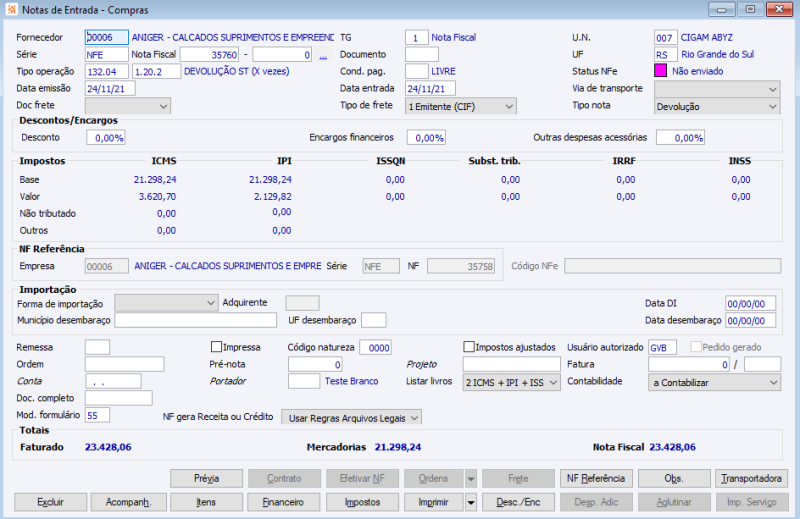The image size is (800, 519).
Task: Click the Excluir button
Action: pos(51,503)
